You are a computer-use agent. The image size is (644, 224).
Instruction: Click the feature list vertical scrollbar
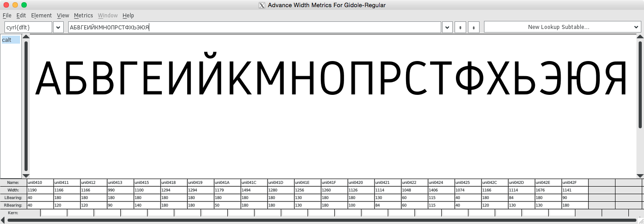point(26,106)
